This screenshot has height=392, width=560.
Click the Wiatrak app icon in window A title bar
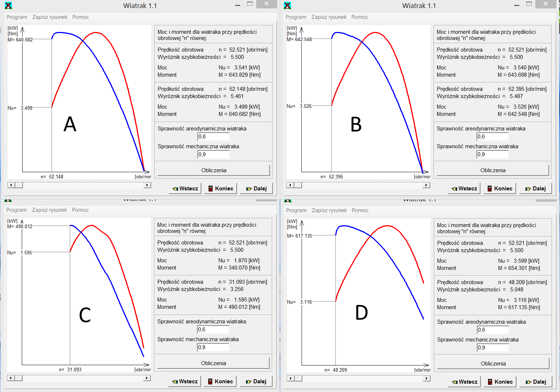coord(8,5)
